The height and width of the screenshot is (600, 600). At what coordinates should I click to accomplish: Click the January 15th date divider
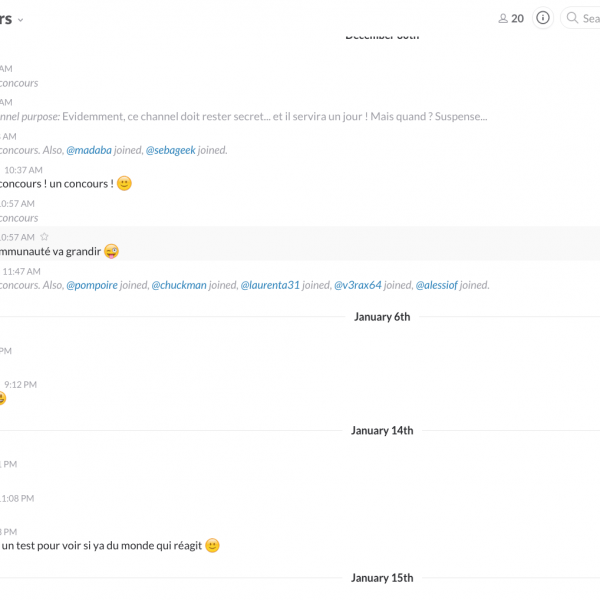pos(382,578)
